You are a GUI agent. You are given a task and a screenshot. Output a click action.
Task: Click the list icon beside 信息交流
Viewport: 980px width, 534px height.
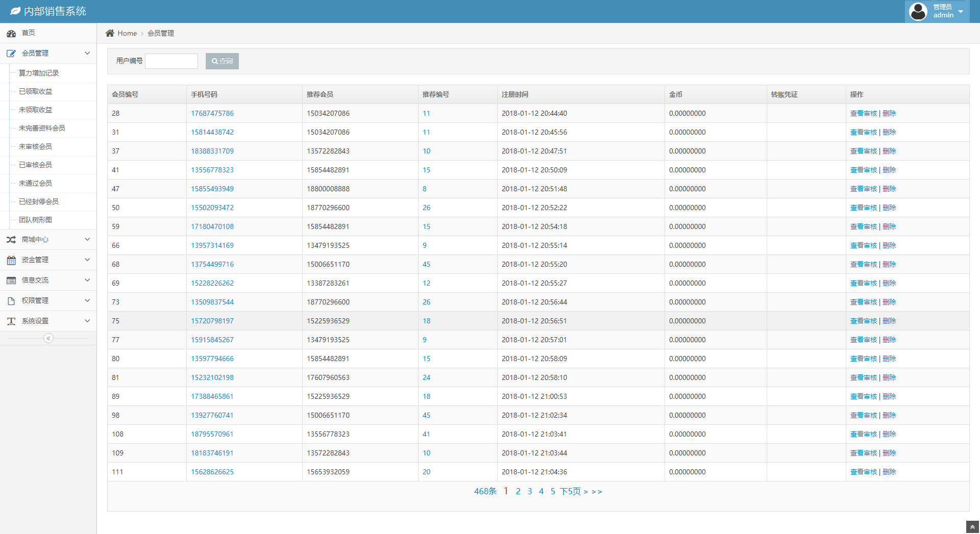(x=11, y=281)
